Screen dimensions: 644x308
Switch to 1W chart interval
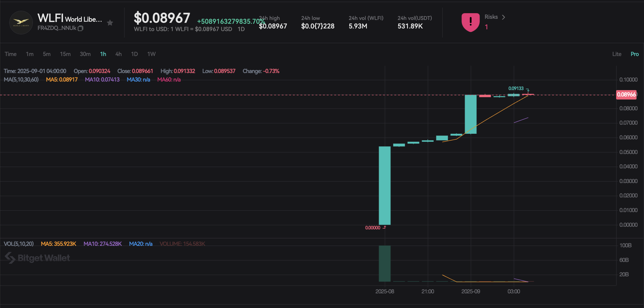pos(151,54)
